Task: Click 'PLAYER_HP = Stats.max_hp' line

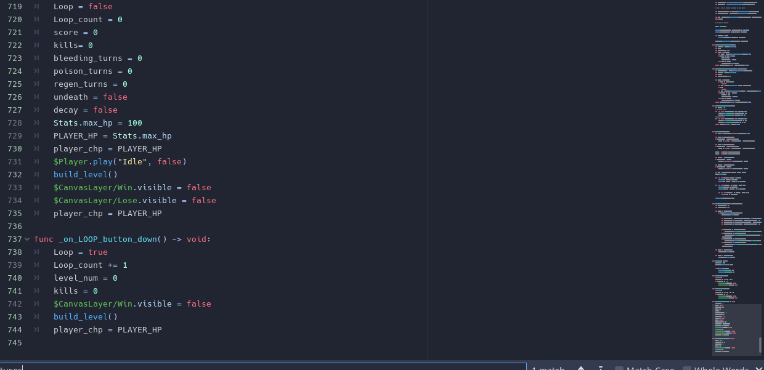Action: click(x=112, y=136)
